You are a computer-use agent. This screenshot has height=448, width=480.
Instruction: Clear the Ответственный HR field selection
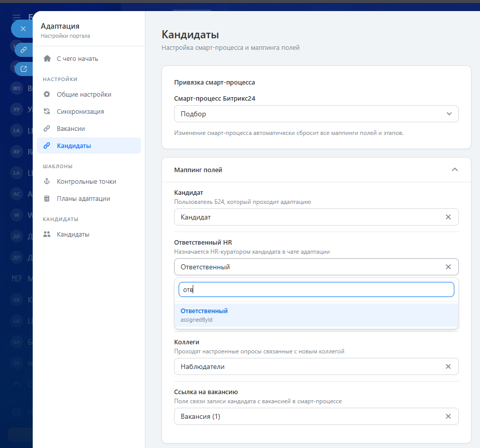tap(448, 267)
